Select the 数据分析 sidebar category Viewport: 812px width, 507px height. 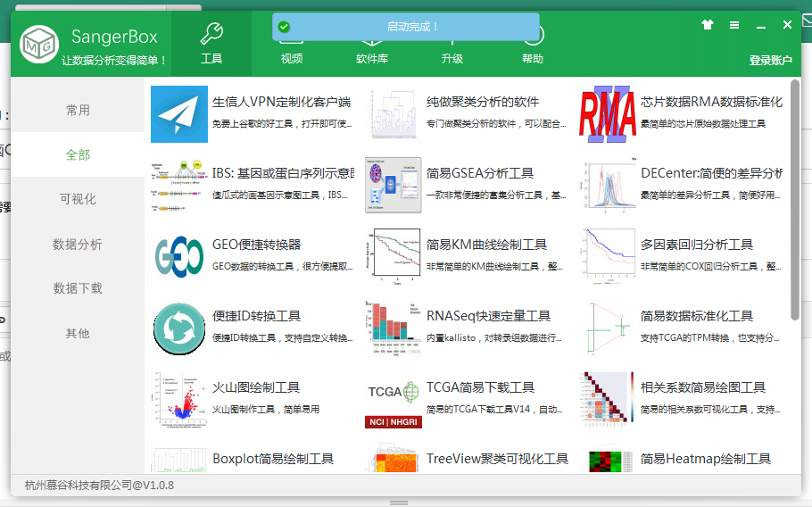tap(78, 244)
